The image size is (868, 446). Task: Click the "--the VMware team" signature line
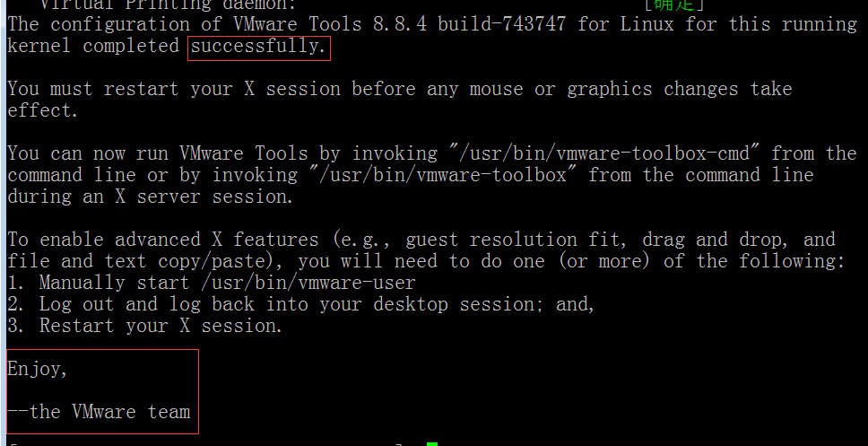[100, 412]
